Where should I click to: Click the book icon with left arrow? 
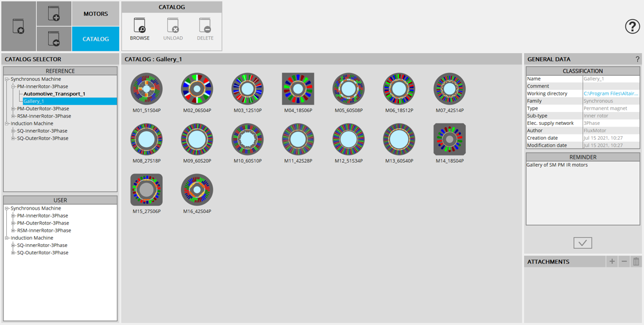coord(54,39)
